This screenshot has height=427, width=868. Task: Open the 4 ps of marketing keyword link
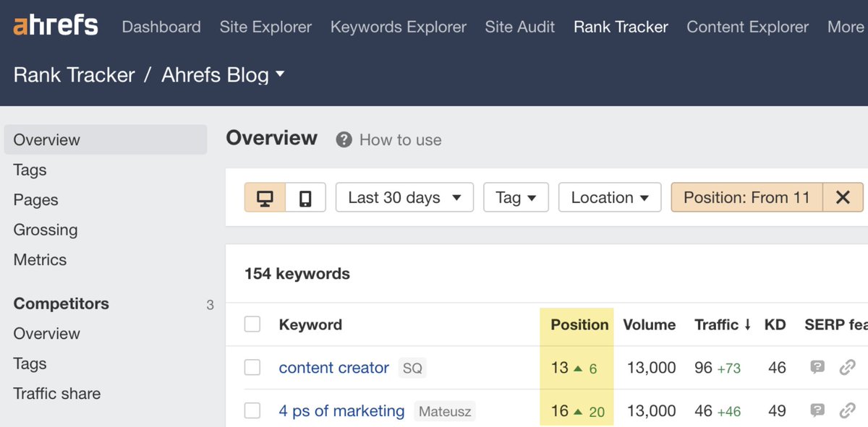pyautogui.click(x=341, y=410)
